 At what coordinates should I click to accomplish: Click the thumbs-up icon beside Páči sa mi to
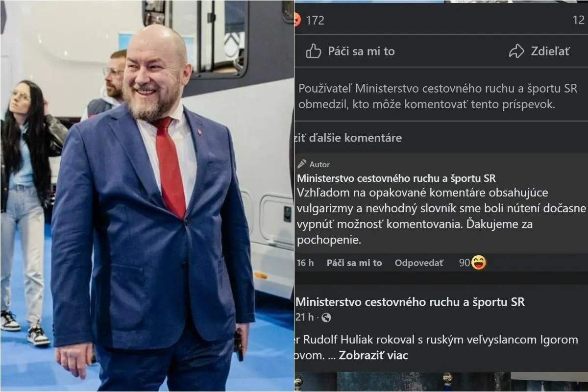314,51
